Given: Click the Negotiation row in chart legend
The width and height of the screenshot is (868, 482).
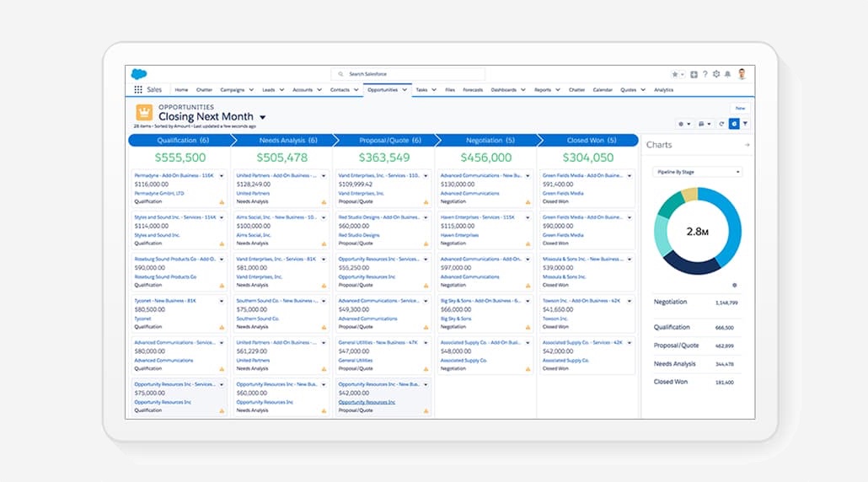Looking at the screenshot, I should point(696,303).
